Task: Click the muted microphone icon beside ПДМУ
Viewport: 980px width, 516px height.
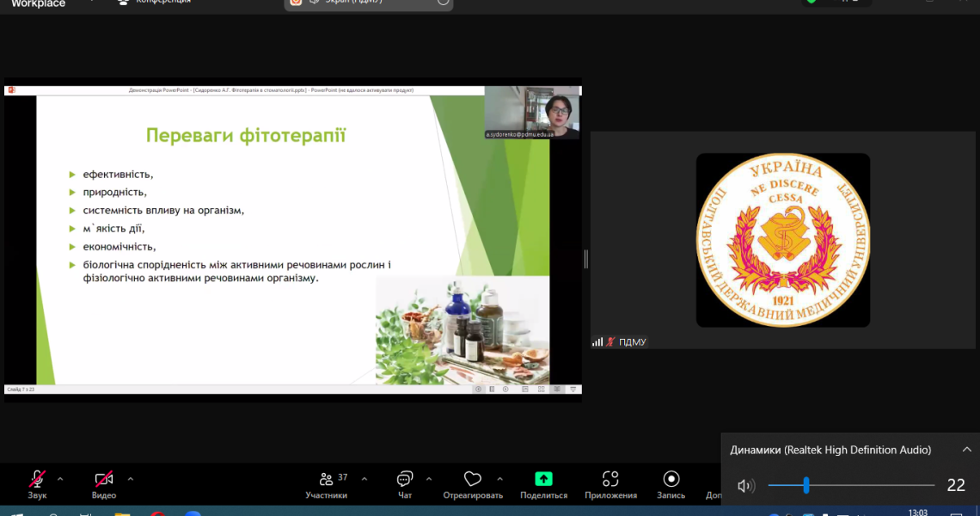Action: pos(610,342)
